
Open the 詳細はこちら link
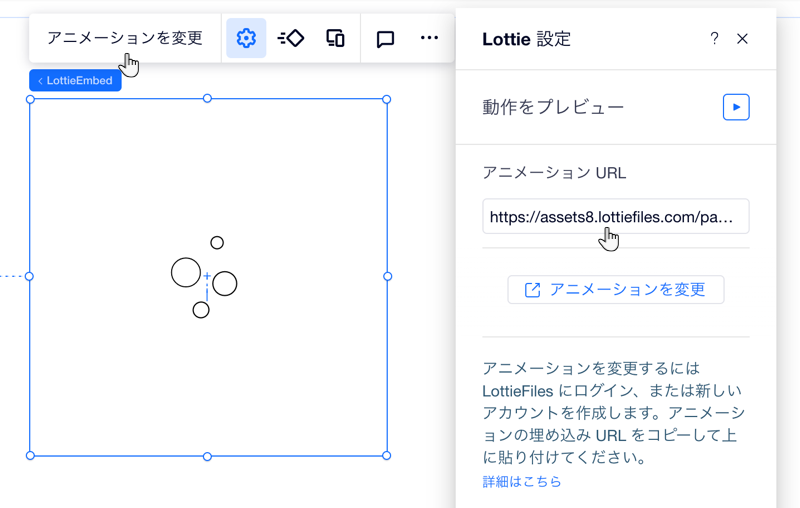click(x=522, y=482)
